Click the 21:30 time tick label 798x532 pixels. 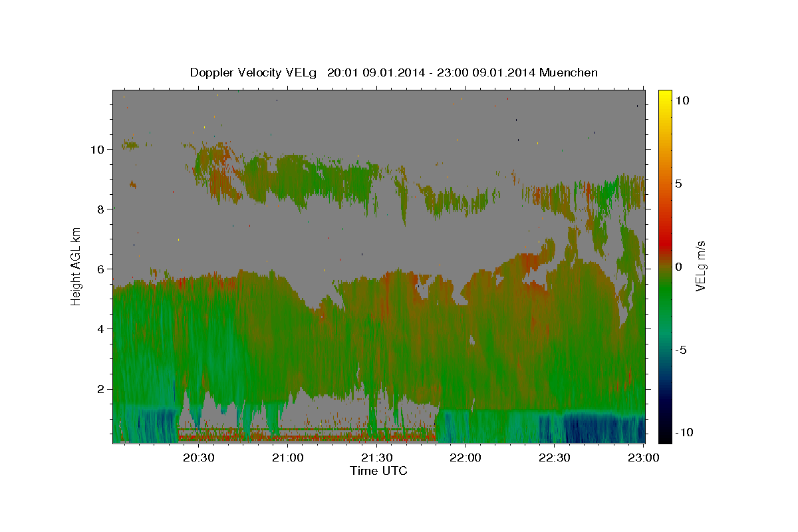point(376,458)
